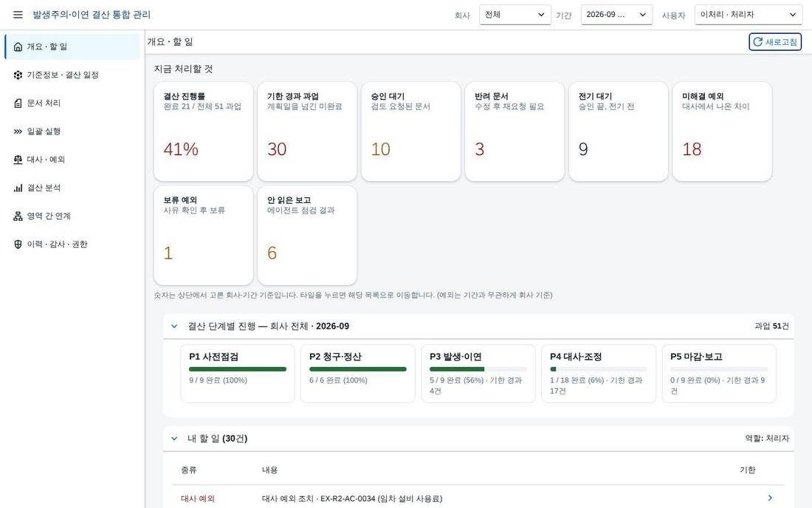Click the 영역 간 연계 hierarchy icon

tap(18, 216)
